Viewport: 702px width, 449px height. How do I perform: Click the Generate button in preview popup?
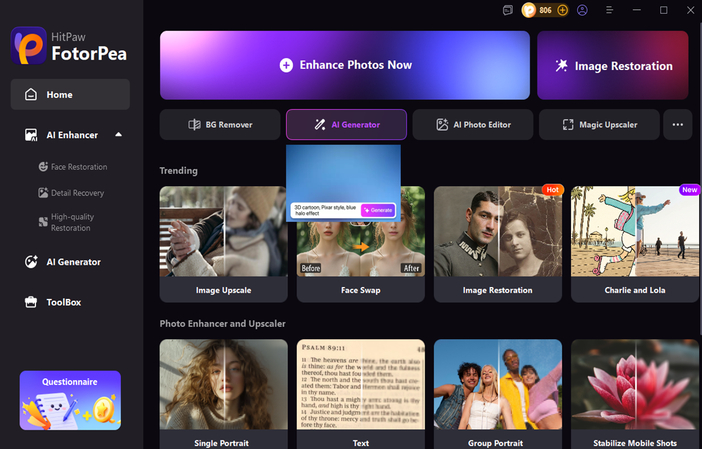click(378, 210)
